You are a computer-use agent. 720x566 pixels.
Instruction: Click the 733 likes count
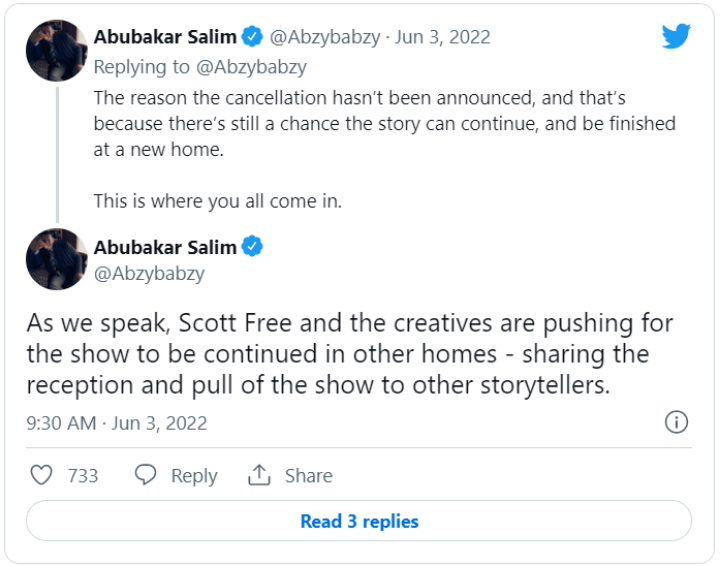coord(83,476)
